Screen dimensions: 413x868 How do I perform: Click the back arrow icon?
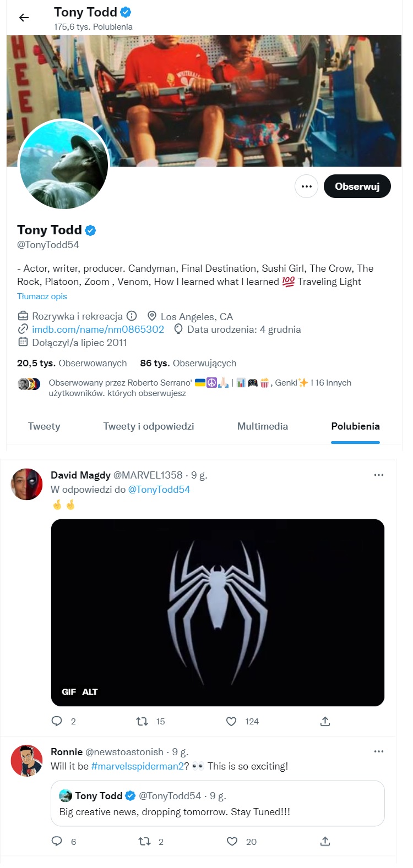coord(24,18)
